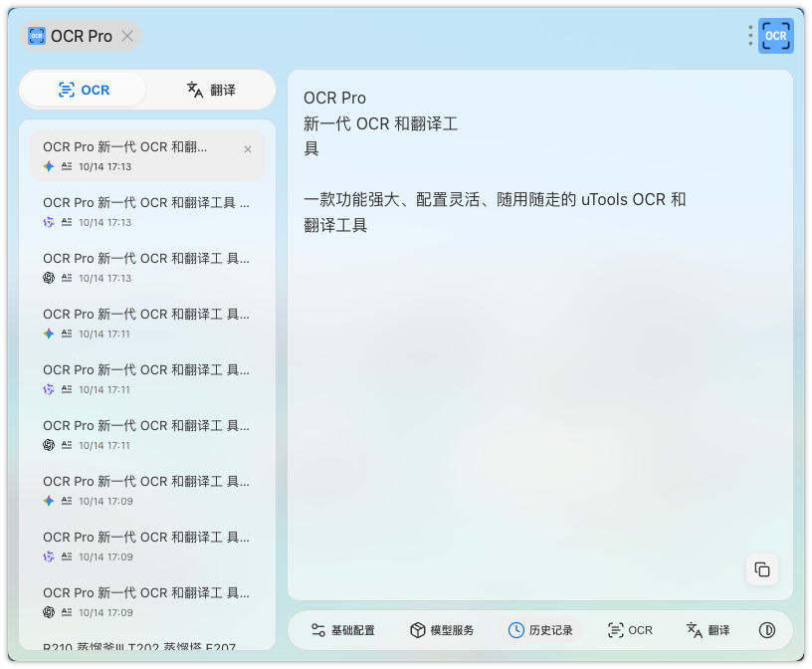
Task: Click 'OCR Pro' first line in the result panel
Action: 334,98
